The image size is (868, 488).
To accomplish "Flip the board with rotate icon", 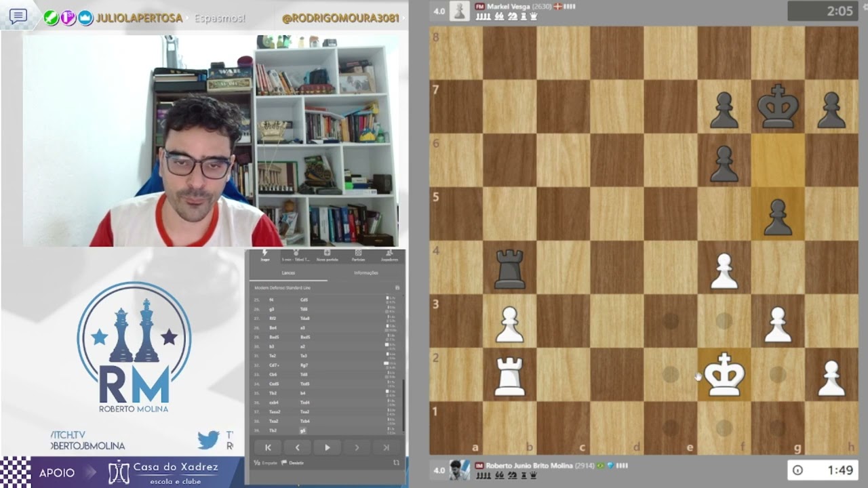I will click(x=396, y=463).
